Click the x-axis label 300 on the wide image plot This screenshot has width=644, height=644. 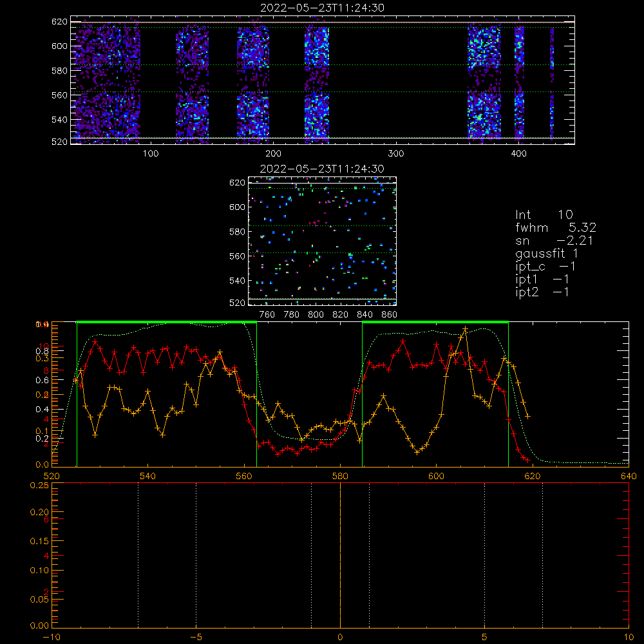click(x=396, y=154)
